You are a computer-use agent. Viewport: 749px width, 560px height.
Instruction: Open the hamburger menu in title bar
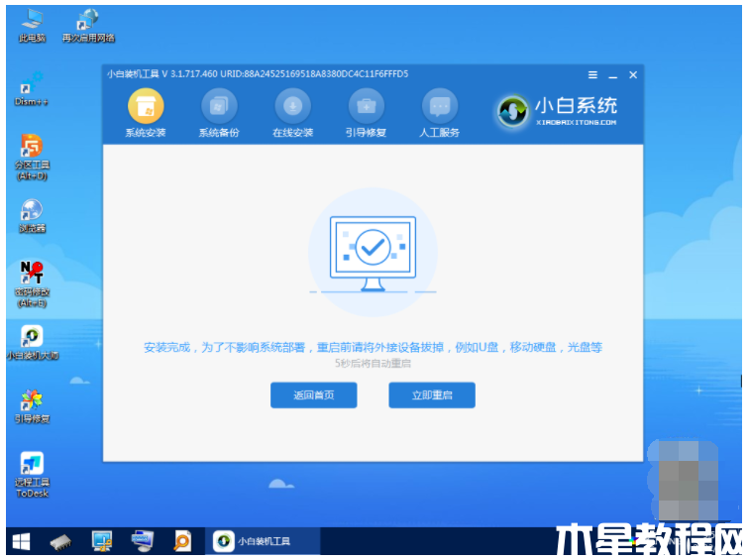[592, 75]
